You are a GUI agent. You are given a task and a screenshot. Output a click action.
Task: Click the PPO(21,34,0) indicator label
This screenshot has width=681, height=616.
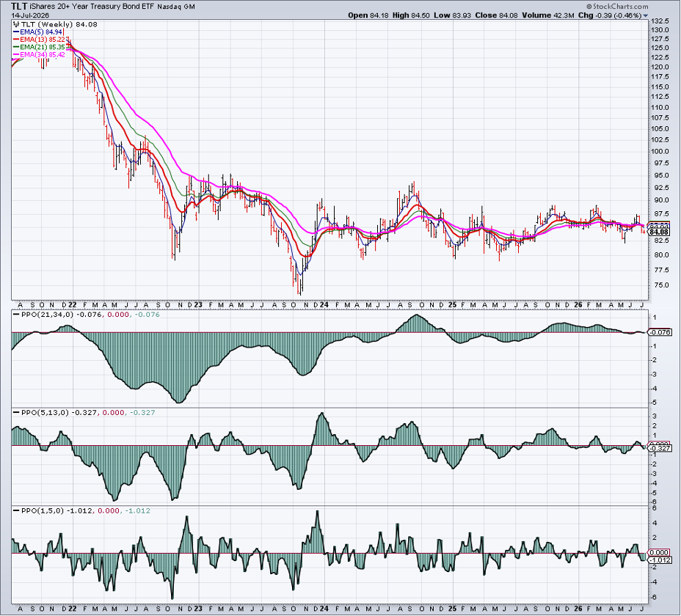(x=48, y=315)
